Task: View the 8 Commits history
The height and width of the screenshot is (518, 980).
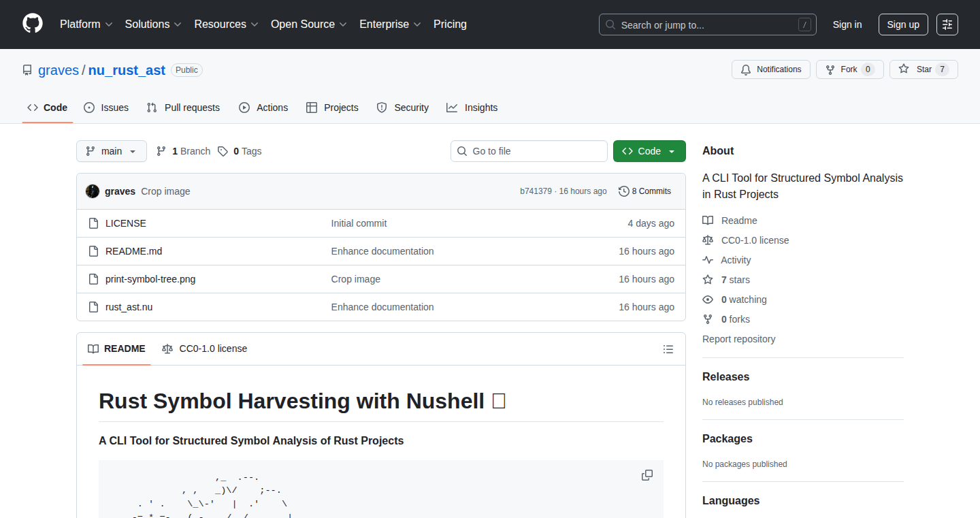Action: pyautogui.click(x=644, y=191)
